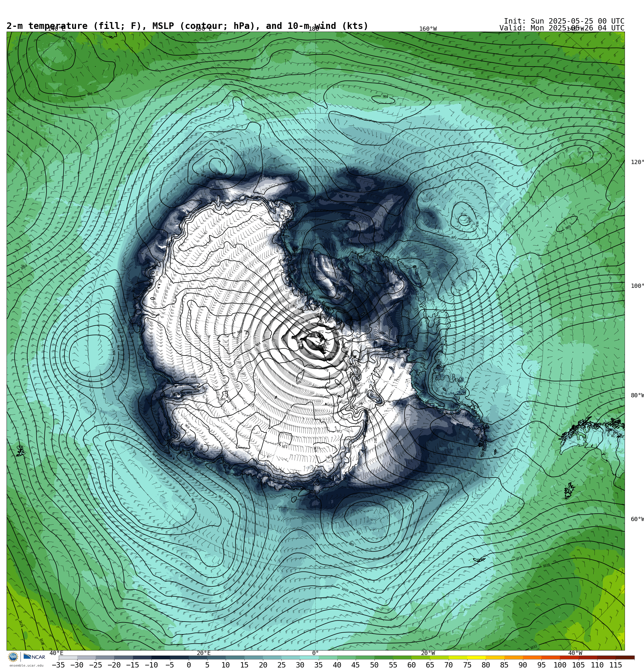Click the NSF logo
This screenshot has height=669, width=644.
(13, 657)
